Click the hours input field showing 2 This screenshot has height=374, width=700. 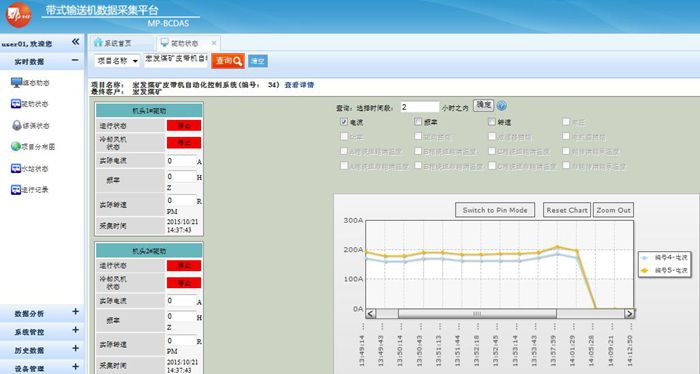[420, 107]
